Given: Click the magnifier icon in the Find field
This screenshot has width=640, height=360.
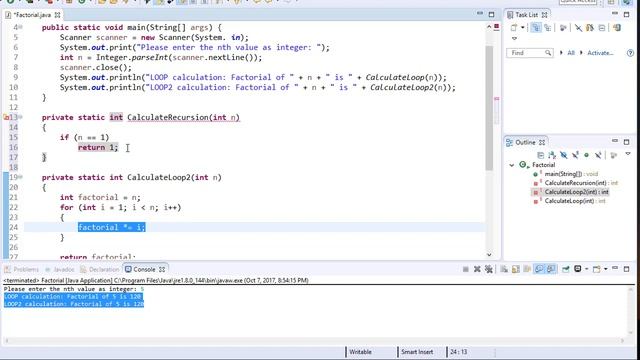Looking at the screenshot, I should (x=548, y=53).
